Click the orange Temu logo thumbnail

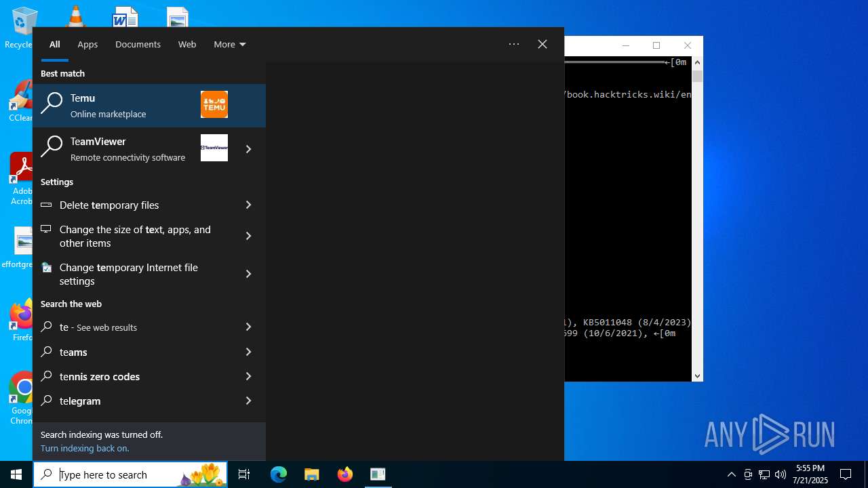[x=214, y=104]
